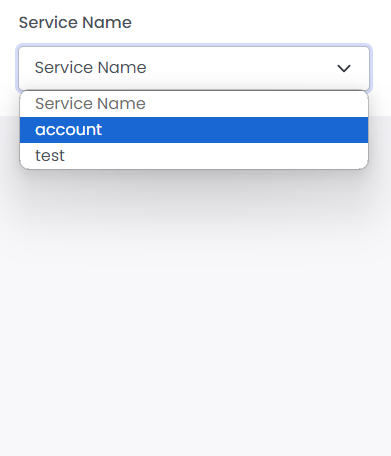Image resolution: width=391 pixels, height=456 pixels.
Task: Reset selection to the Service Name placeholder
Action: click(x=194, y=104)
